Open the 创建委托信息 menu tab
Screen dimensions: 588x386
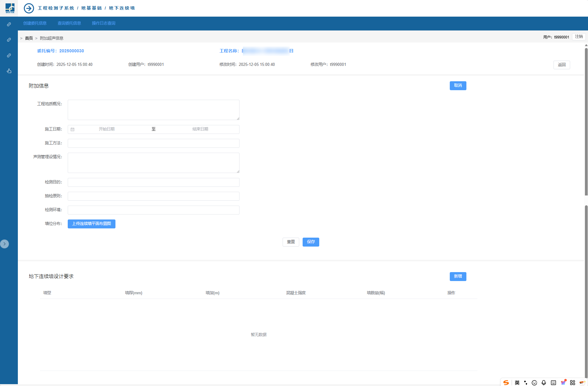[35, 23]
